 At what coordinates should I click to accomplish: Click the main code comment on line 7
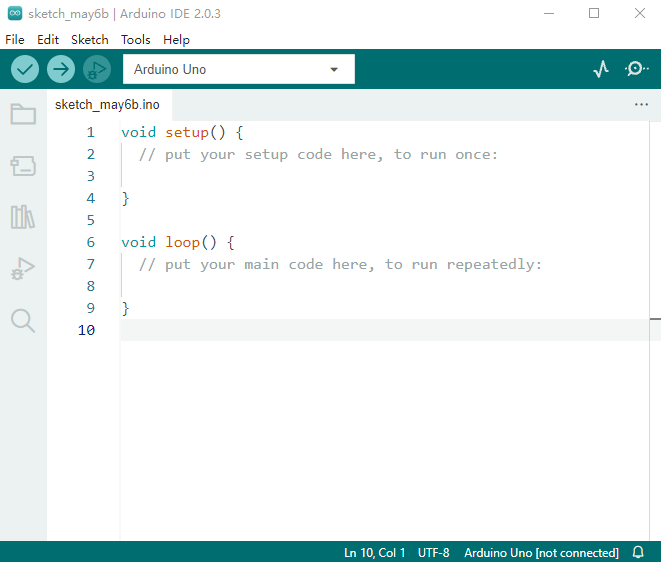point(340,264)
